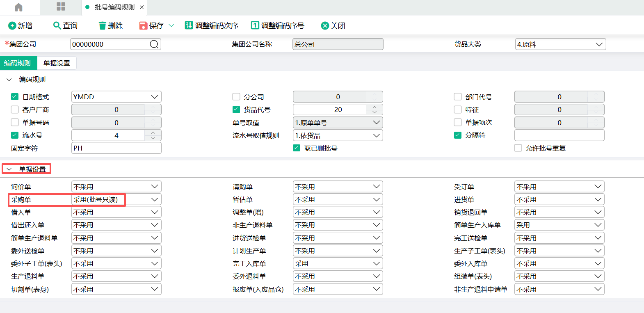Click the 删除 trash icon
644x313 pixels.
[102, 26]
